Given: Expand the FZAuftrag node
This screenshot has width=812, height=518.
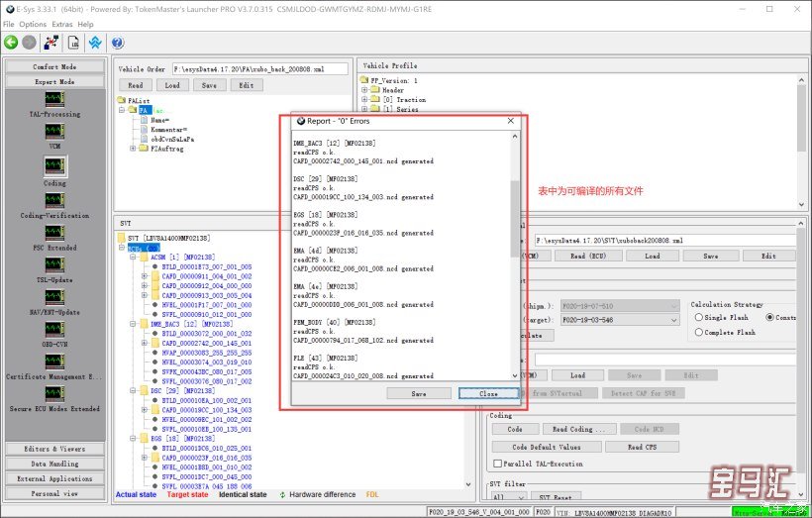Looking at the screenshot, I should [133, 149].
